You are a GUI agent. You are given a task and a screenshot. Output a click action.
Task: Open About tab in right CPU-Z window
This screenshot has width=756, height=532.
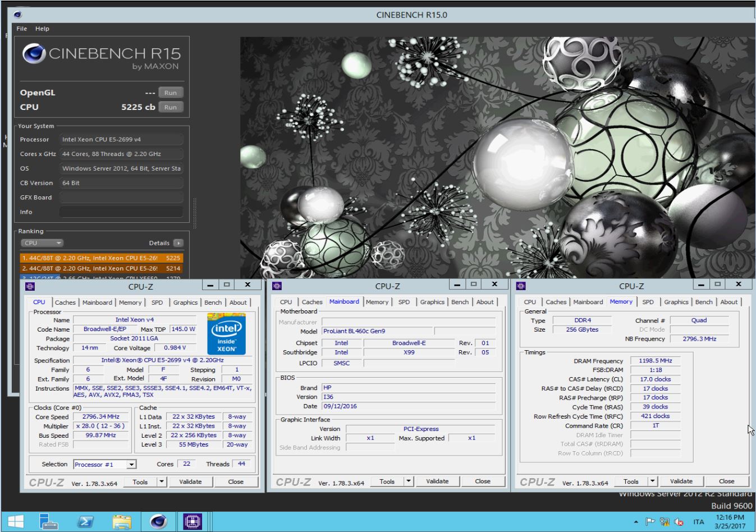(x=729, y=302)
